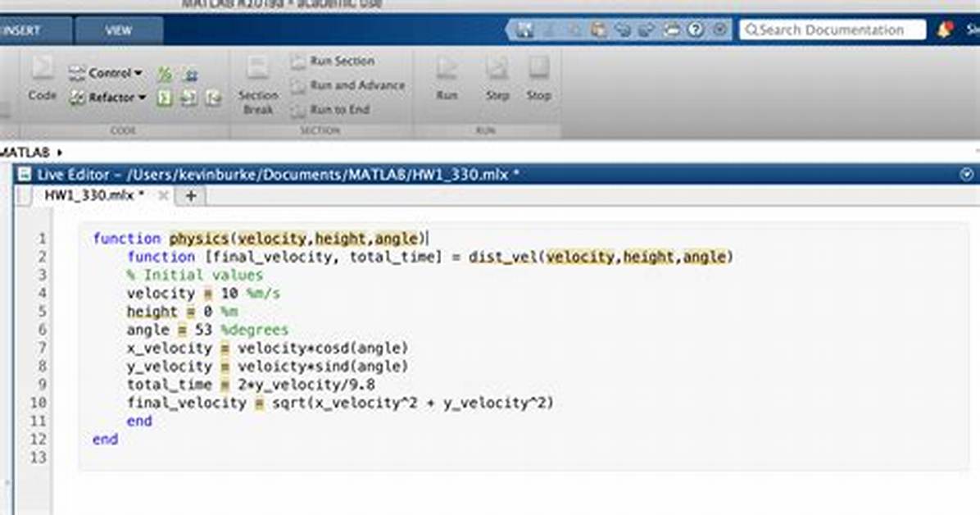Click the '%m/s' comment on line 4
Screen dimensions: 980x515
click(x=263, y=294)
